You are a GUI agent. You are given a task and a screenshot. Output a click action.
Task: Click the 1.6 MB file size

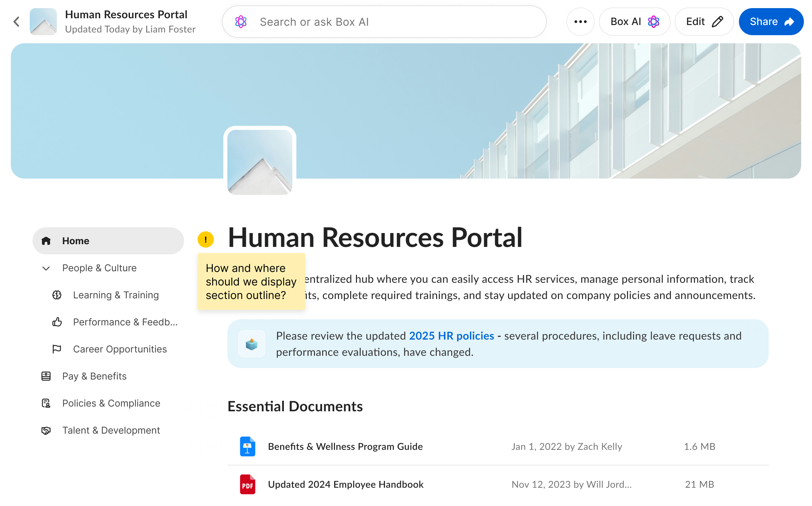click(x=700, y=446)
